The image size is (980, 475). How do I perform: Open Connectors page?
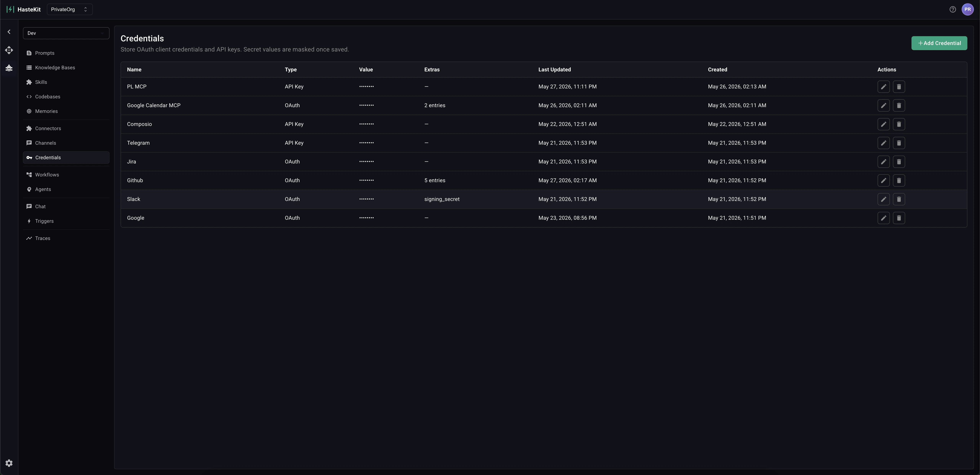(x=66, y=129)
